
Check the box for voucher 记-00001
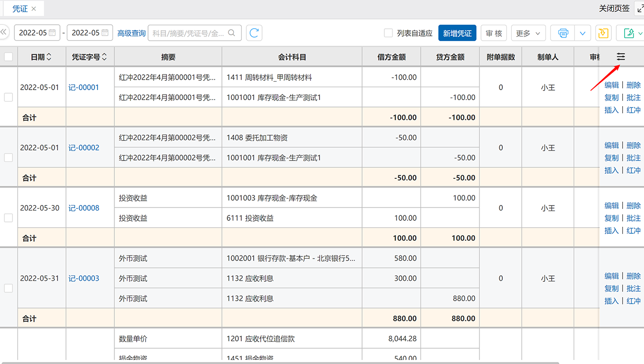(8, 97)
